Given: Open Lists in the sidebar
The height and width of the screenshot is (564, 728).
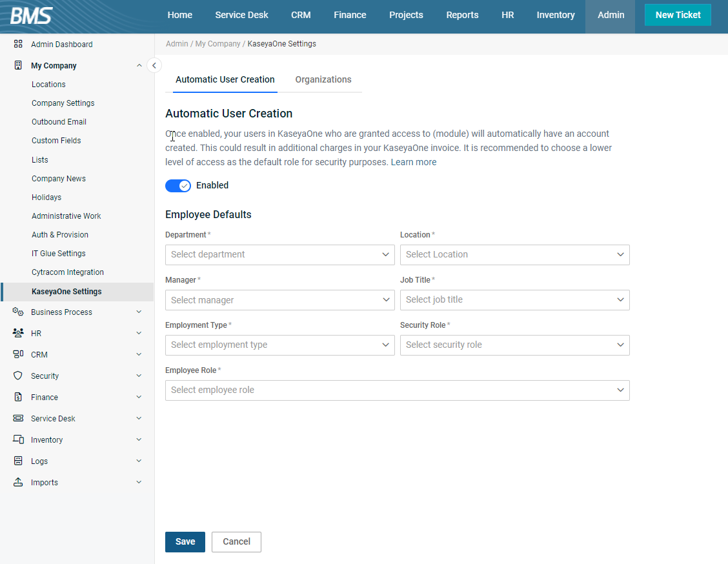Looking at the screenshot, I should pos(40,159).
